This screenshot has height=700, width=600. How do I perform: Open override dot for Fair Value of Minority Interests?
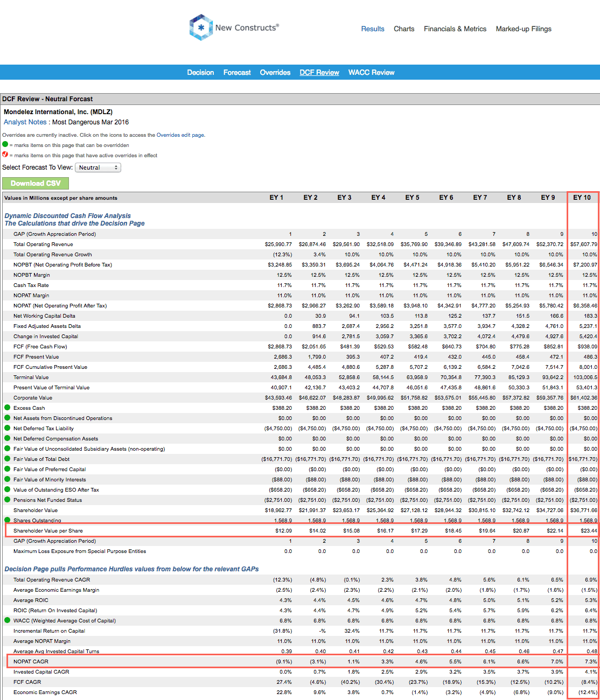pyautogui.click(x=8, y=479)
